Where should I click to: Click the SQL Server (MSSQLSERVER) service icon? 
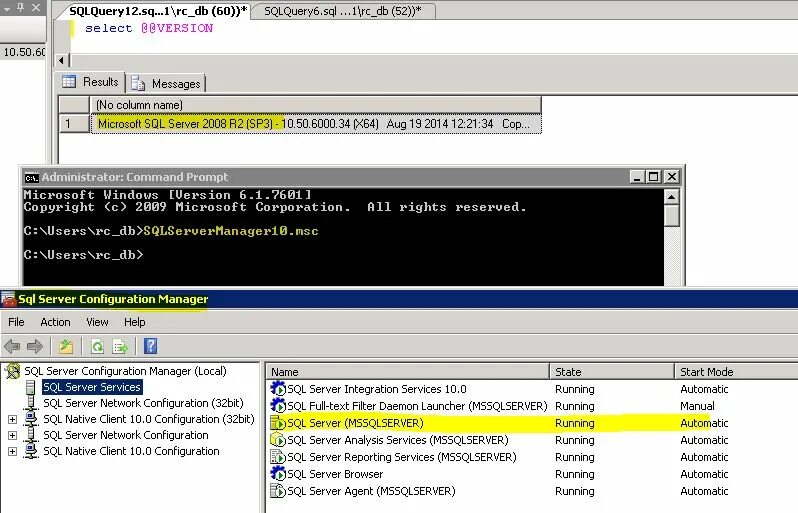(278, 423)
